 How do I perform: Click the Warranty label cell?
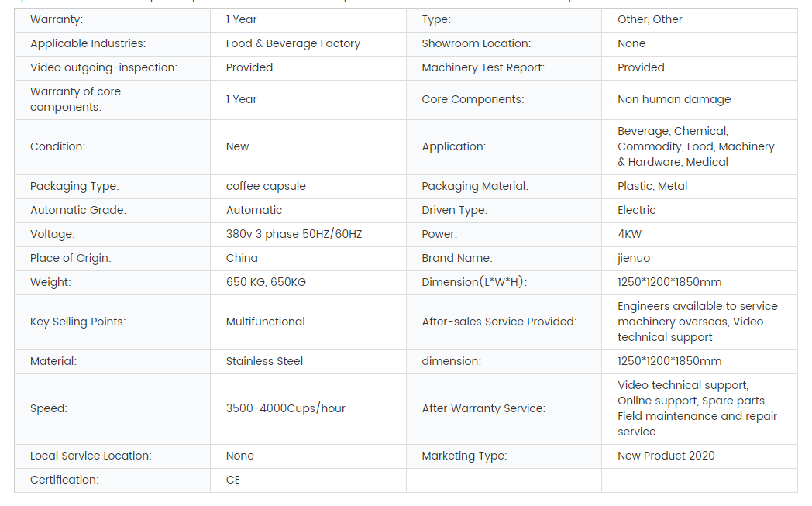[57, 19]
